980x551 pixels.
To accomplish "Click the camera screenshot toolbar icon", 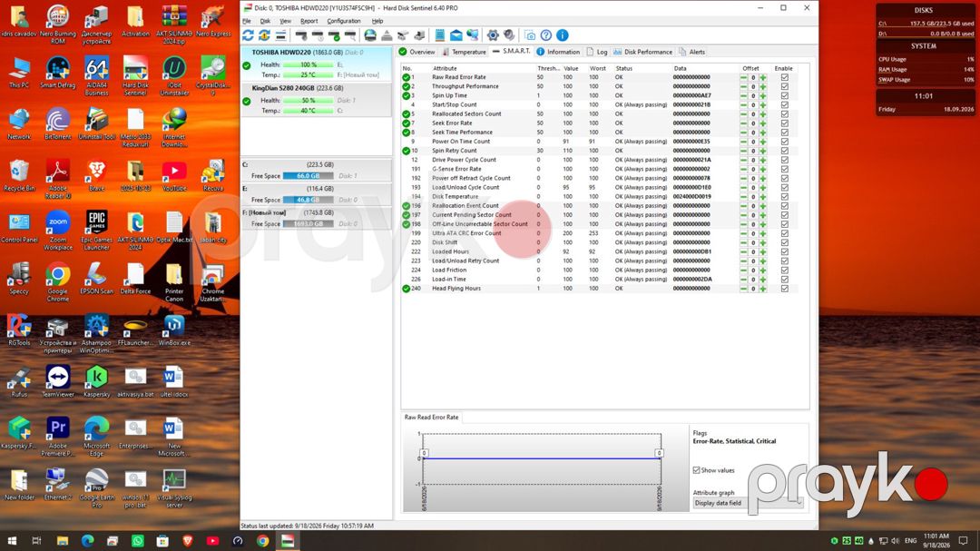I will pos(529,35).
